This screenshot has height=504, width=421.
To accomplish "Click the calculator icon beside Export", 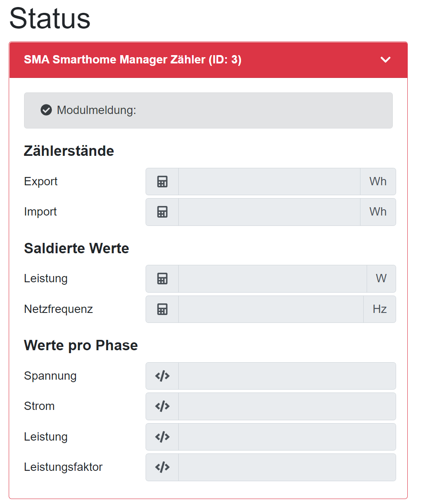I will coord(162,182).
